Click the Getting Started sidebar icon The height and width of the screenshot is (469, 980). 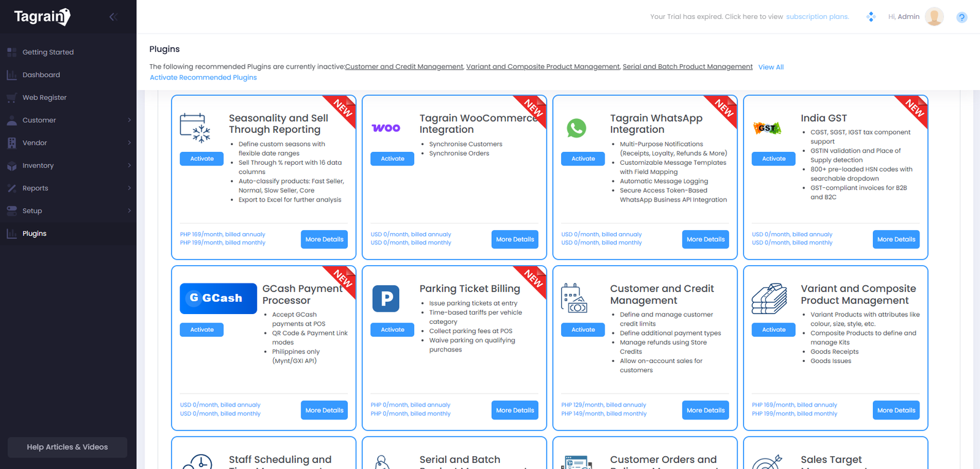12,52
